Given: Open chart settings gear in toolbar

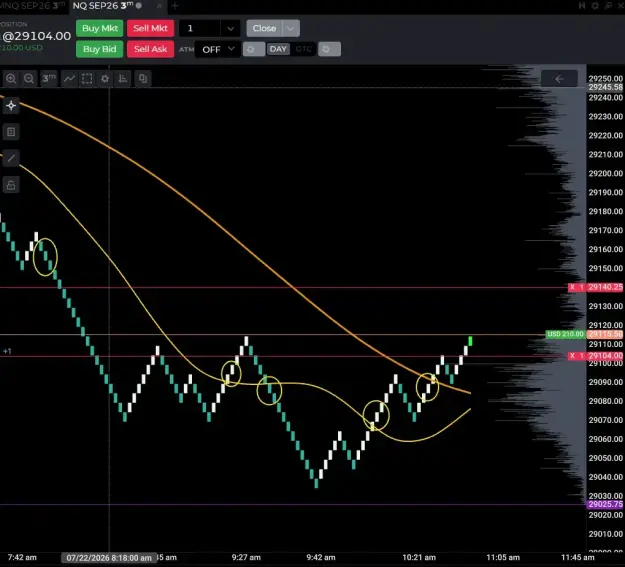Looking at the screenshot, I should coord(105,79).
